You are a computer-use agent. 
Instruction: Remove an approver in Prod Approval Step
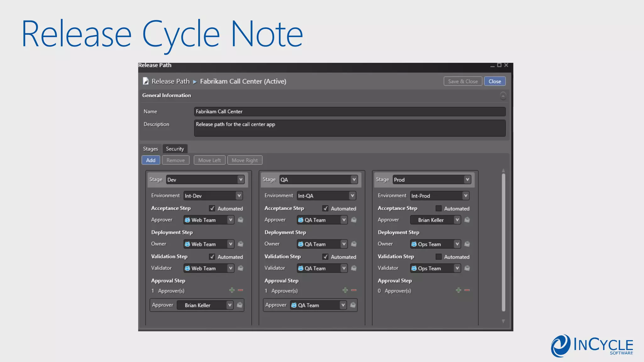[467, 290]
